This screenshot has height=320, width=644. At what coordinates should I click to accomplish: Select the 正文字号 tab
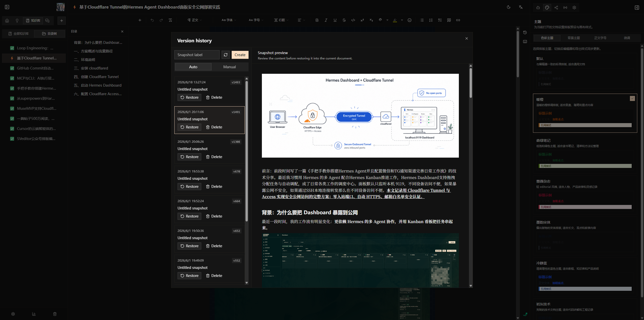point(600,38)
